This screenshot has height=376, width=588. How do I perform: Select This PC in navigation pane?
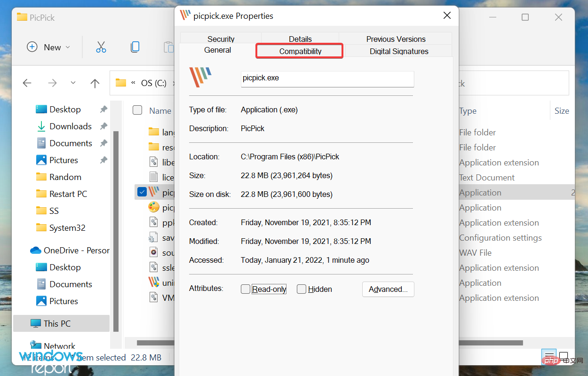61,323
